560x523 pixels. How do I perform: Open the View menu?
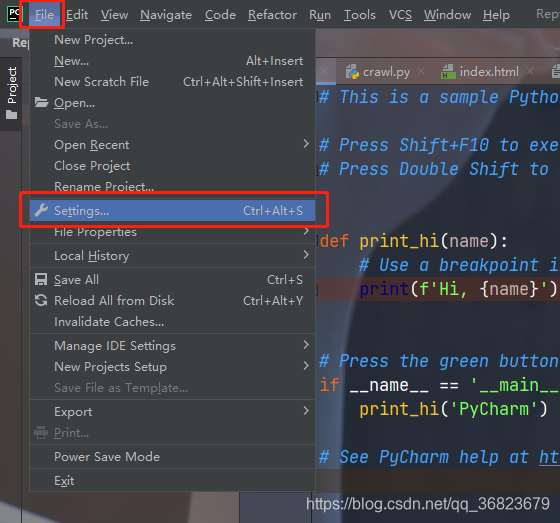pos(114,15)
